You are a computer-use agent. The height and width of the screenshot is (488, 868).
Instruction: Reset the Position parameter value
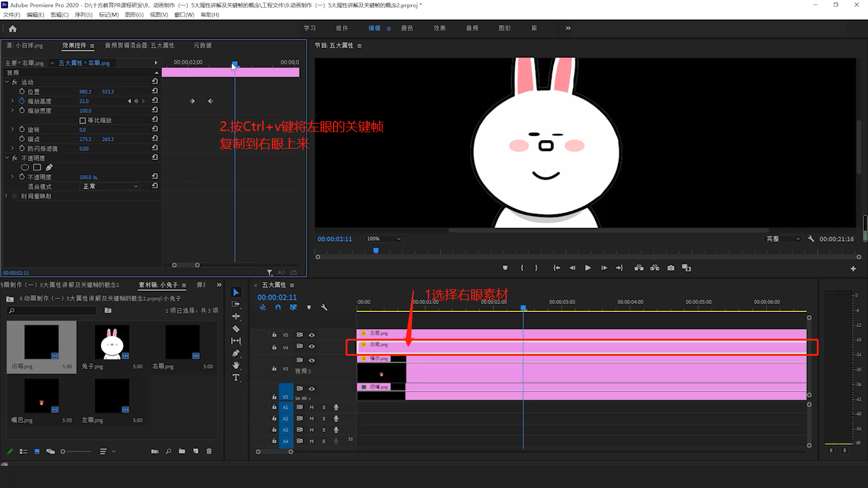155,91
